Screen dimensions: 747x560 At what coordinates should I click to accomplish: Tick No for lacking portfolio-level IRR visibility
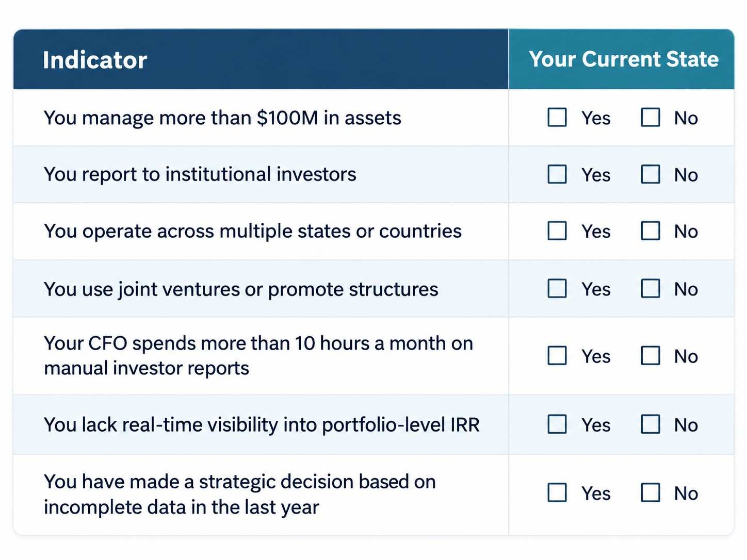click(650, 424)
